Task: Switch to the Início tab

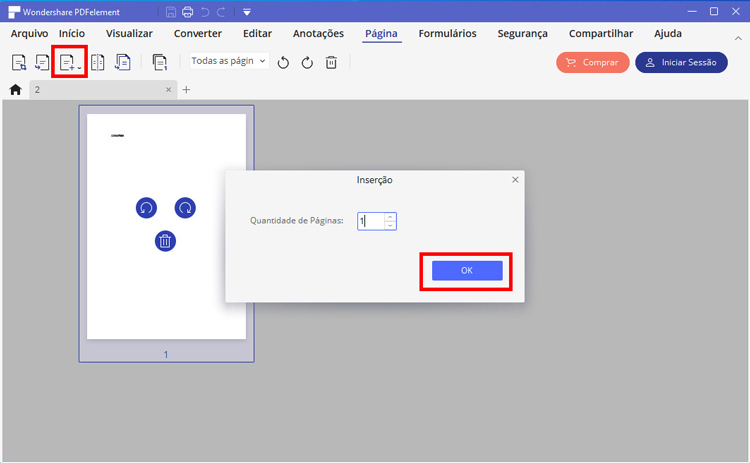Action: [72, 33]
